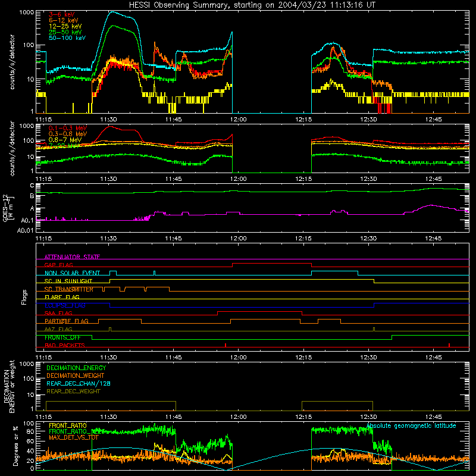The width and height of the screenshot is (476, 476).
Task: Select the green 25-50 keV legend label
Action: pyautogui.click(x=65, y=32)
